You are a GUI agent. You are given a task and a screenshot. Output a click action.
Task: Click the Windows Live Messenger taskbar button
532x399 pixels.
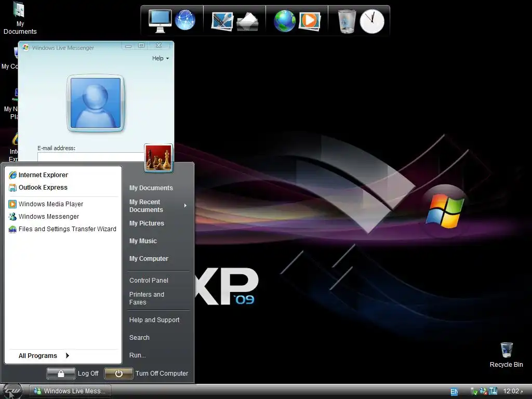click(70, 391)
